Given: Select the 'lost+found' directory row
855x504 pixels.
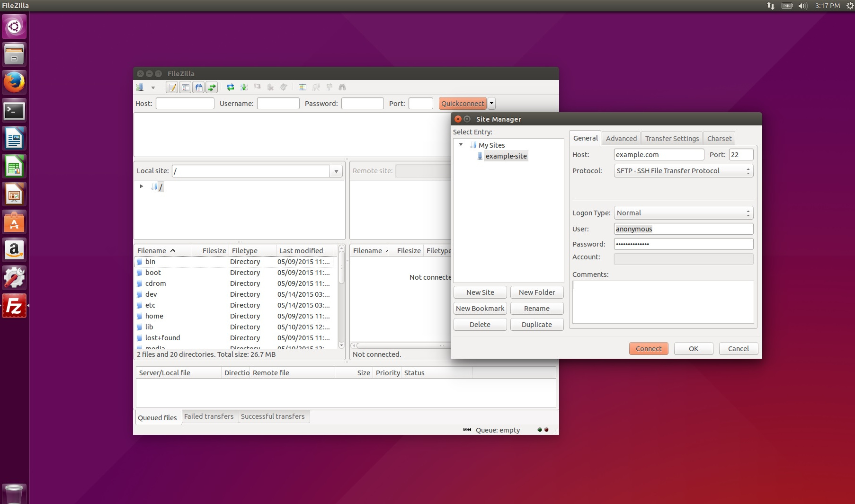Looking at the screenshot, I should pyautogui.click(x=235, y=338).
